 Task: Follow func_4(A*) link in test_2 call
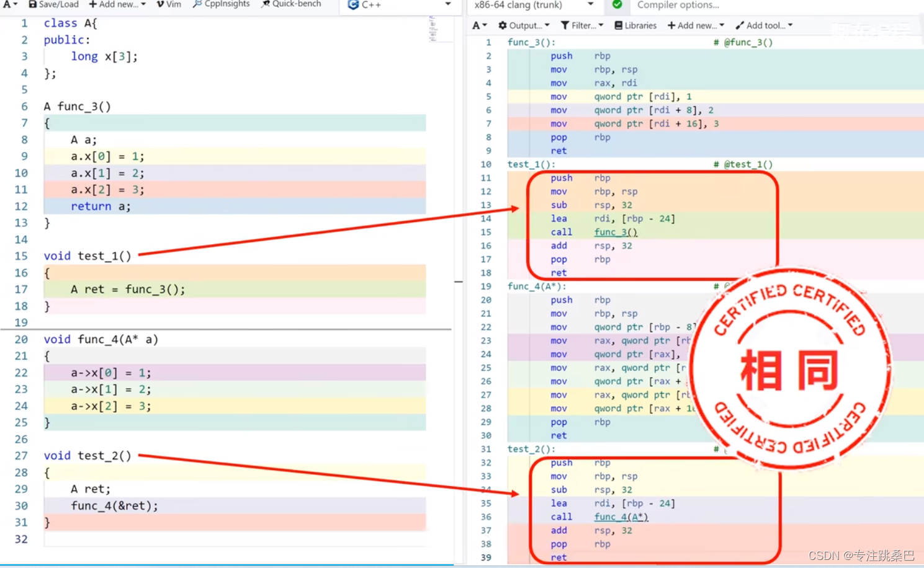pos(621,517)
